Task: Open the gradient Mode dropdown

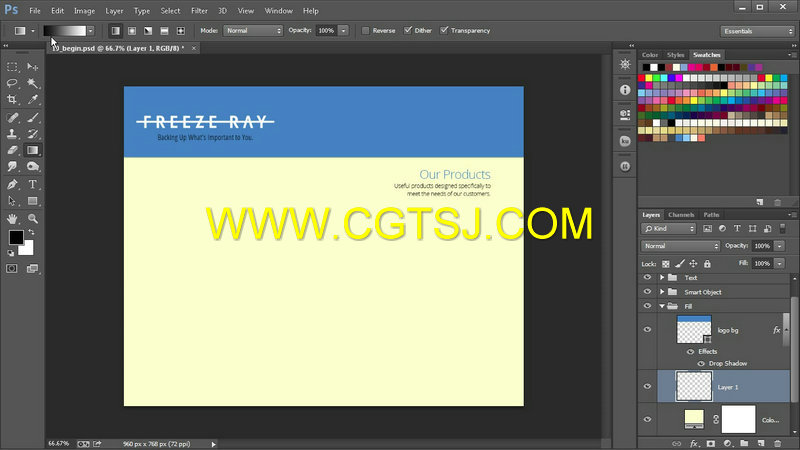Action: click(x=253, y=31)
